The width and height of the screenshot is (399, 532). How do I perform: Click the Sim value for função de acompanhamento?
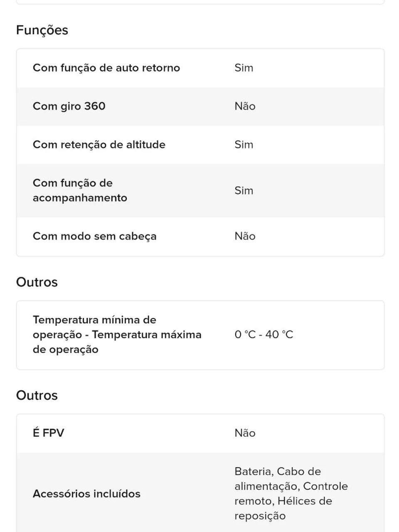coord(244,190)
